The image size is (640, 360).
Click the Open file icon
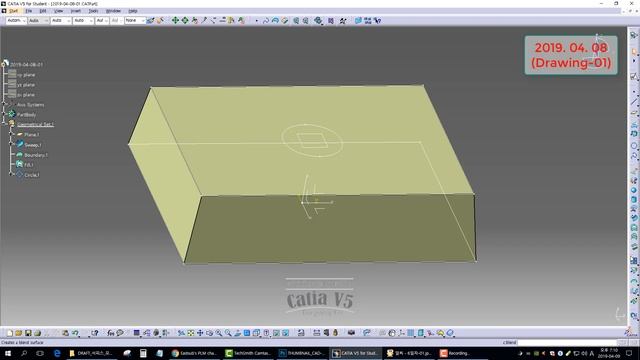pyautogui.click(x=19, y=333)
